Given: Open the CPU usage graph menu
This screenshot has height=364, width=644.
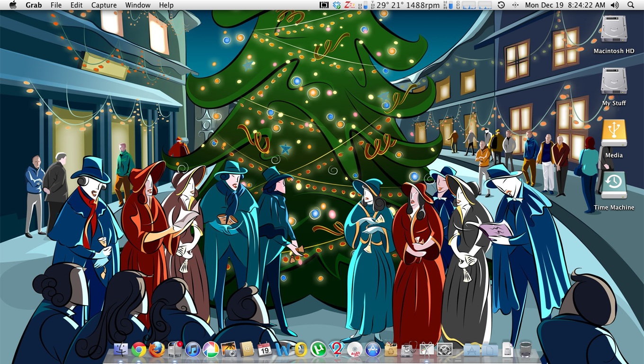Looking at the screenshot, I should click(x=474, y=5).
